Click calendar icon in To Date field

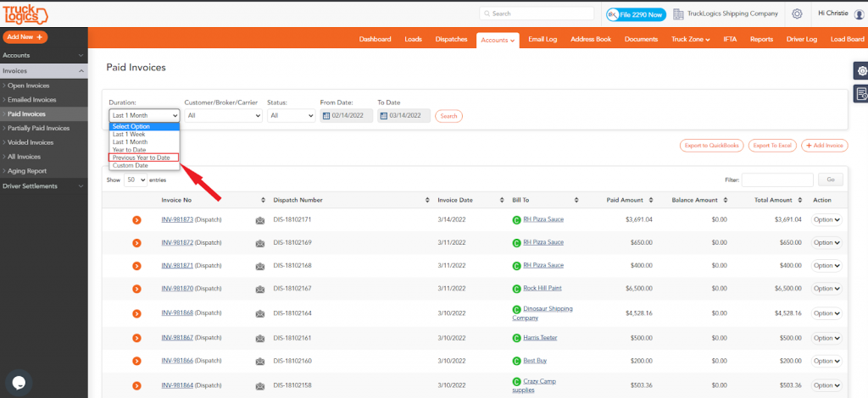pyautogui.click(x=384, y=116)
